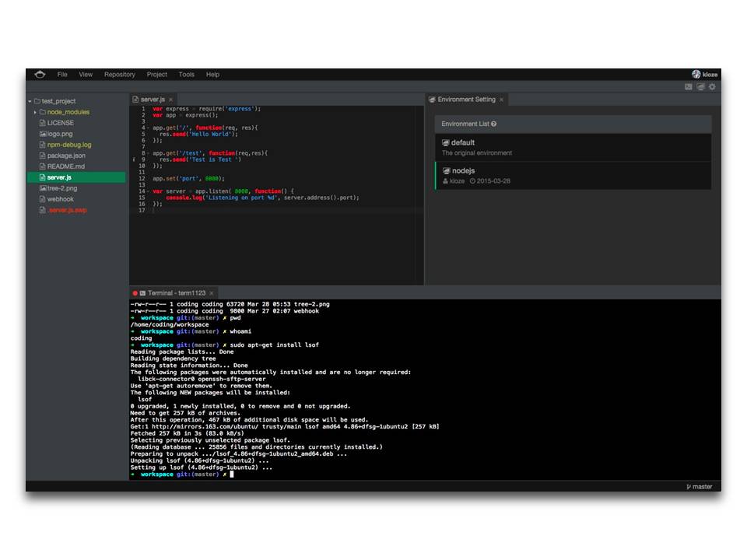Select the default environment entry
This screenshot has width=747, height=560.
tap(573, 147)
